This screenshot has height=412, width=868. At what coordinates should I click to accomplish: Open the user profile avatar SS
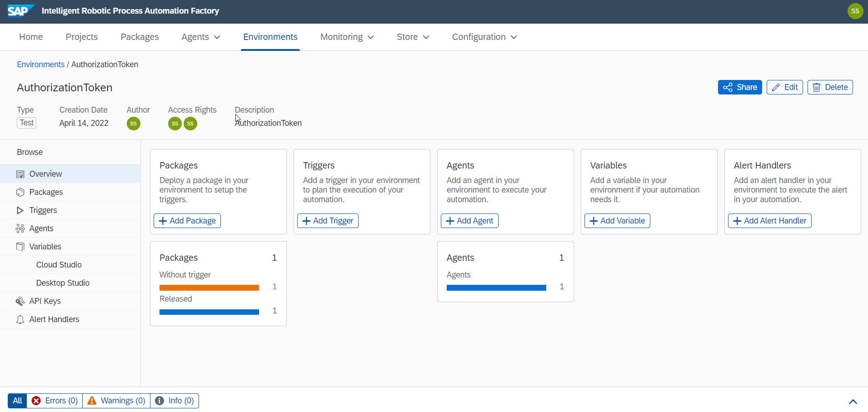pyautogui.click(x=855, y=11)
